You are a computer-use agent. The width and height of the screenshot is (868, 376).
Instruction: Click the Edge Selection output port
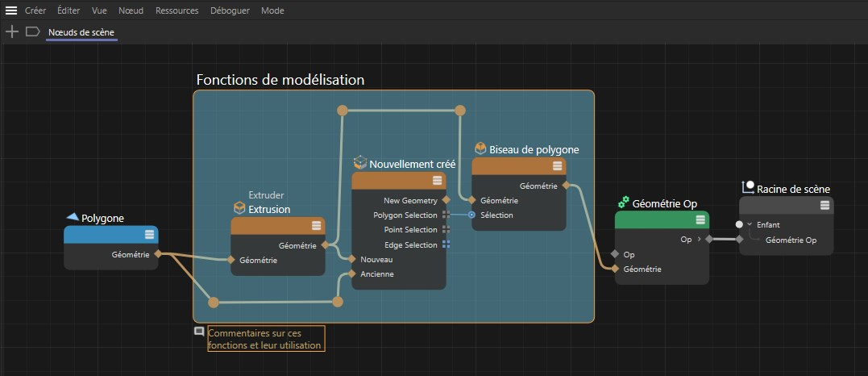(446, 244)
